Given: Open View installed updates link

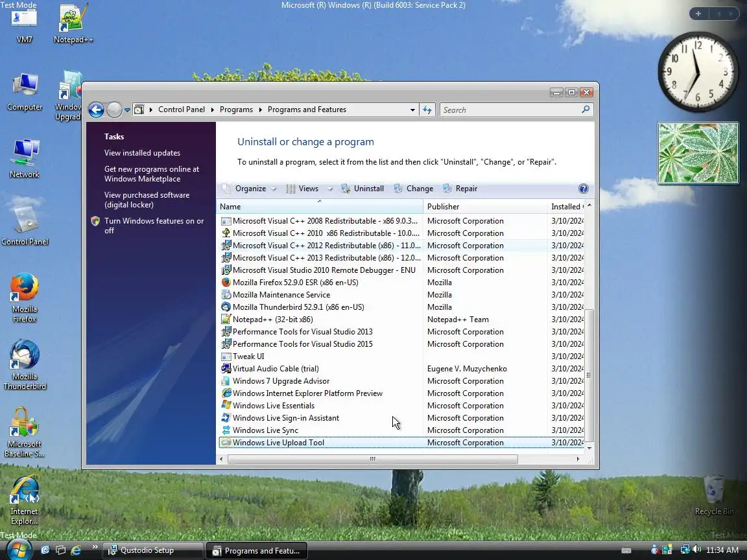Looking at the screenshot, I should tap(142, 153).
